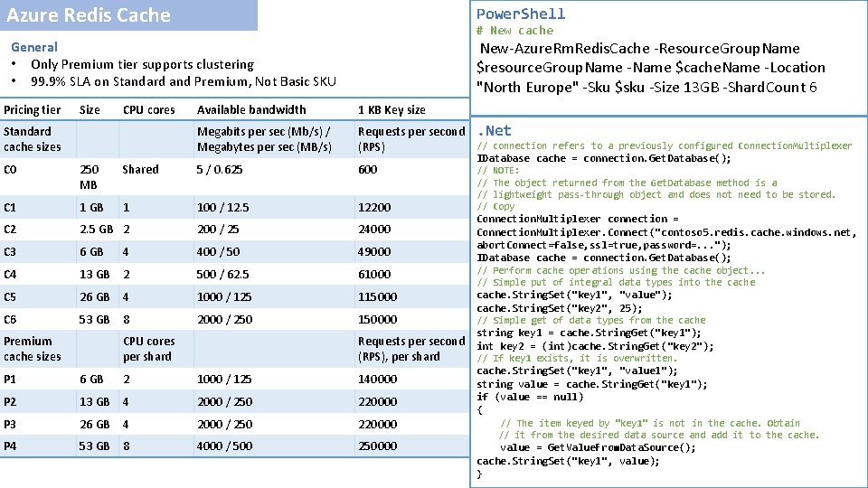Select the "2.5 GB" size cell

pos(97,229)
